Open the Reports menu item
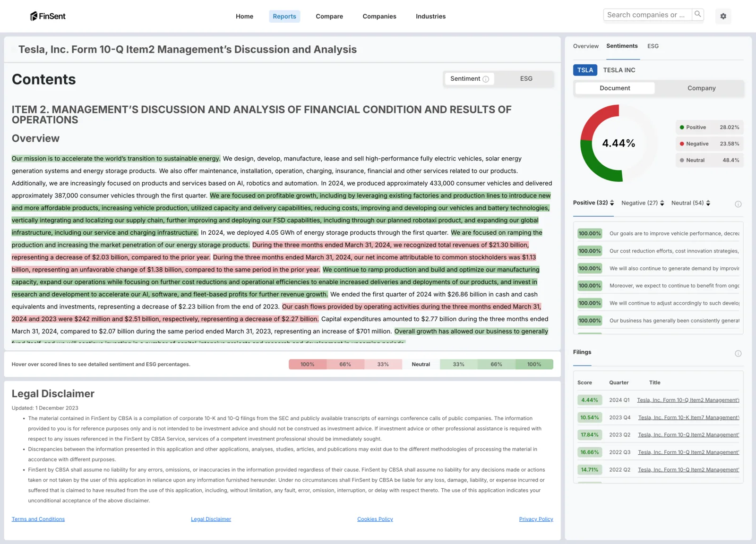756x544 pixels. point(284,17)
